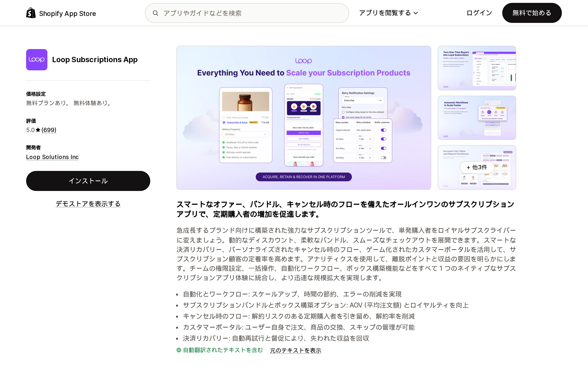Click the + 他3件 more images button
Viewport: 588px width, 368px height.
[477, 167]
